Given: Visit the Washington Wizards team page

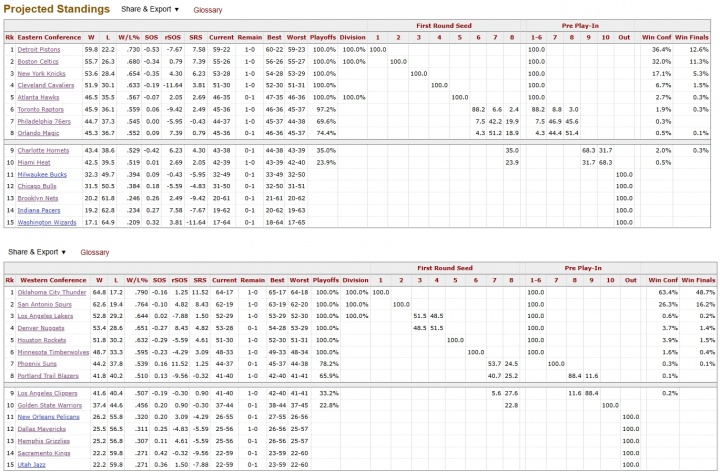Looking at the screenshot, I should point(47,222).
